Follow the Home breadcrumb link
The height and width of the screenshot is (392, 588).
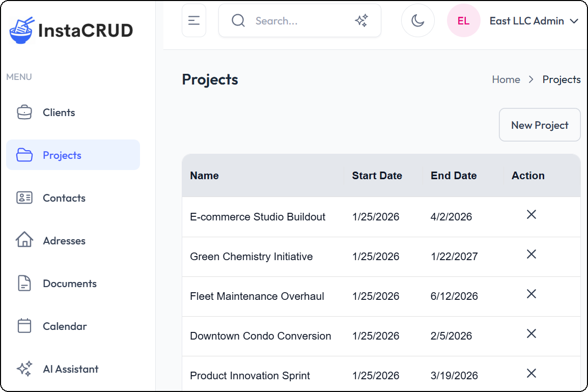pyautogui.click(x=506, y=79)
